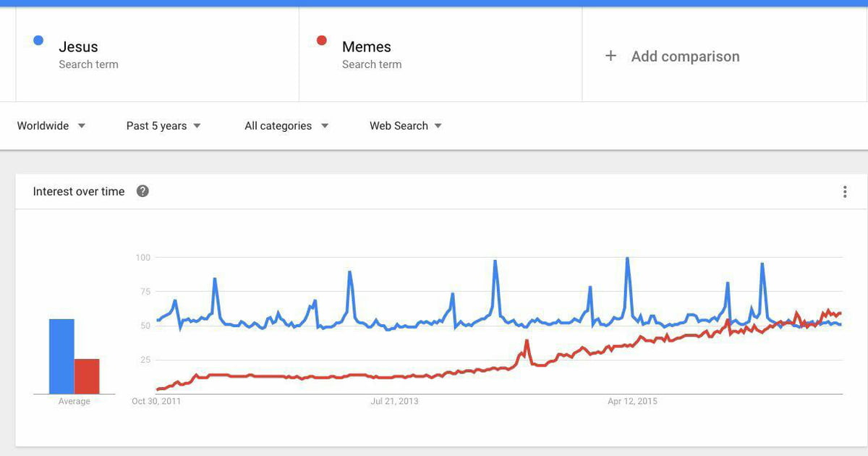Open the three-dot chart options menu
868x456 pixels.
point(845,192)
